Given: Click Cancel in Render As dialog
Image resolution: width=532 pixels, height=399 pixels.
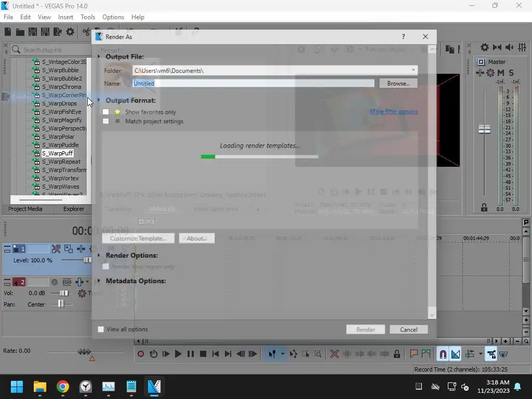Looking at the screenshot, I should [x=408, y=329].
